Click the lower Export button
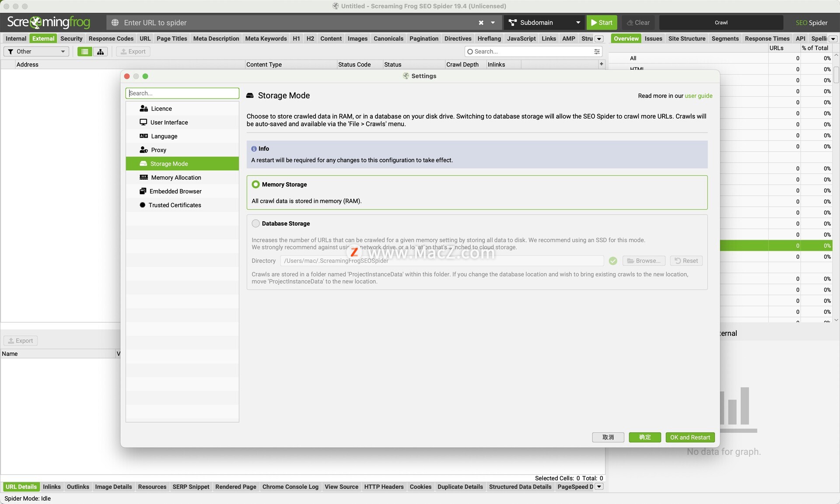The image size is (840, 504). pos(21,341)
